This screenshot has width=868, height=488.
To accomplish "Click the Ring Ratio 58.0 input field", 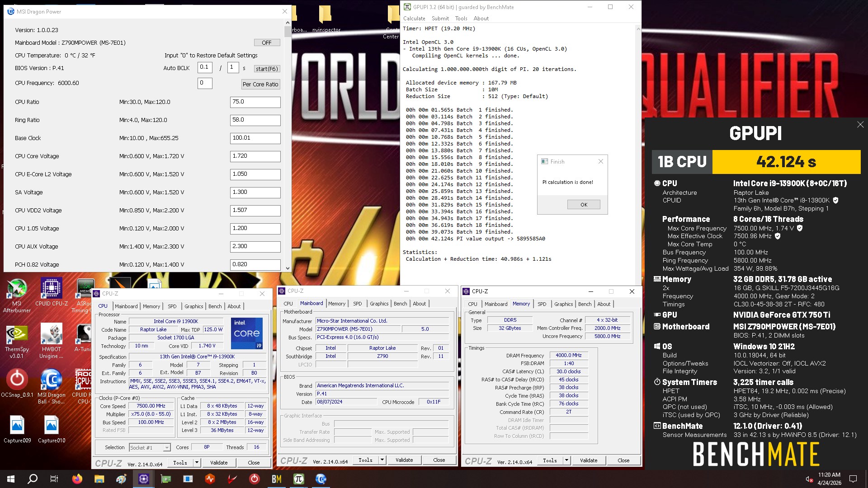I will [x=255, y=120].
